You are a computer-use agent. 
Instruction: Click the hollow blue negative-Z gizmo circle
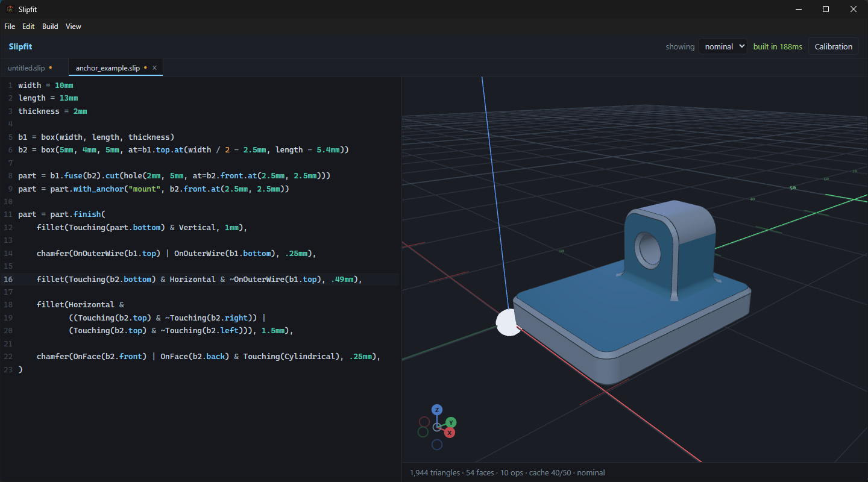(x=437, y=445)
